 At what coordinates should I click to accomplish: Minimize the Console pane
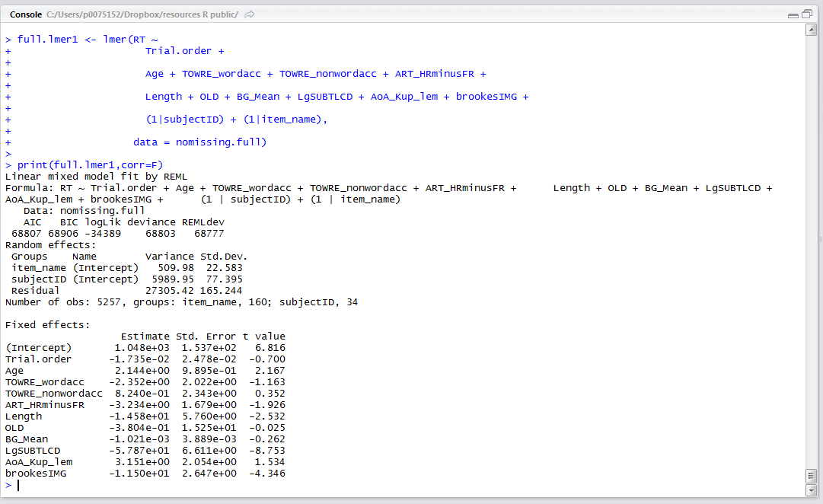pos(794,14)
